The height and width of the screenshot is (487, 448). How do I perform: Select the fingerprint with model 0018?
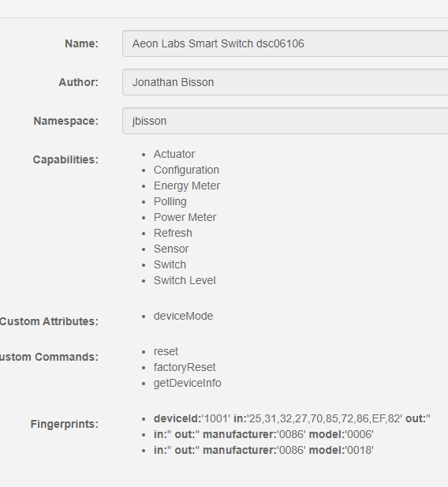tap(263, 450)
